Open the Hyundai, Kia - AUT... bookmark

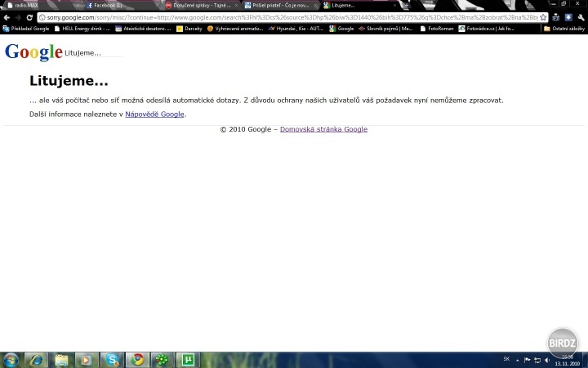point(296,29)
